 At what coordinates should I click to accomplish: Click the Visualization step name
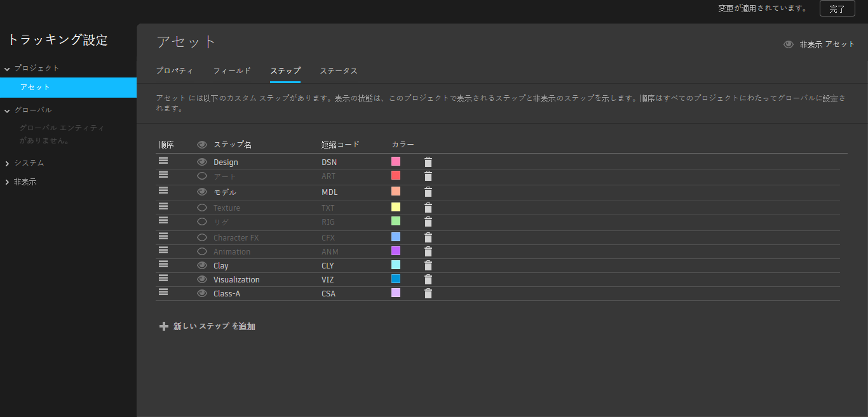[x=236, y=280]
